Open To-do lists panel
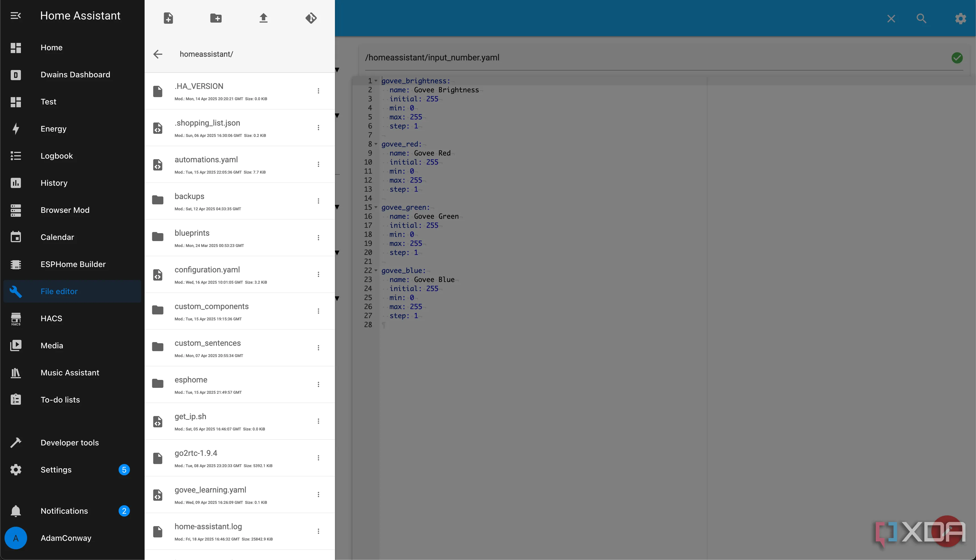The image size is (976, 560). coord(72,400)
